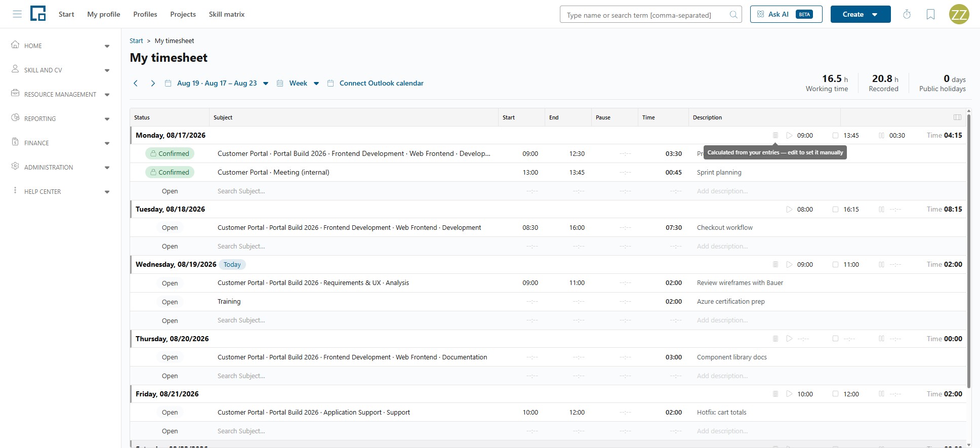This screenshot has height=448, width=980.
Task: Click Thursday's pause icon
Action: (x=881, y=339)
